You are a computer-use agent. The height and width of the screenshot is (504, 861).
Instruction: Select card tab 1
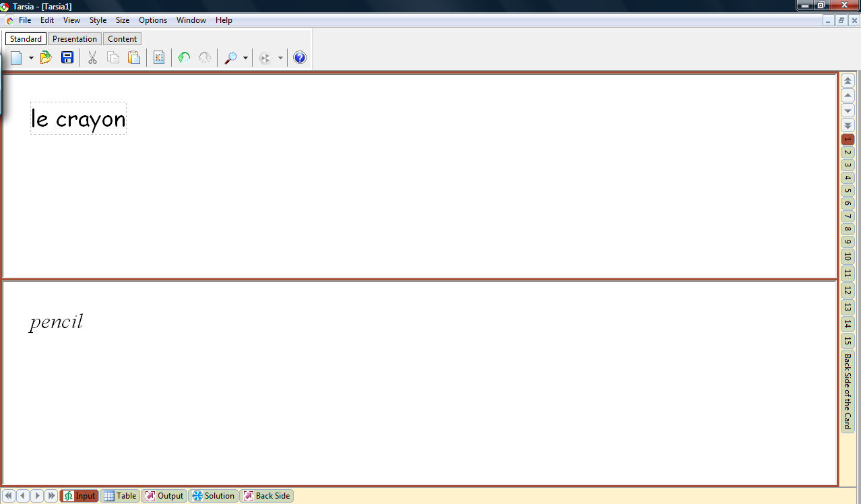click(x=848, y=139)
